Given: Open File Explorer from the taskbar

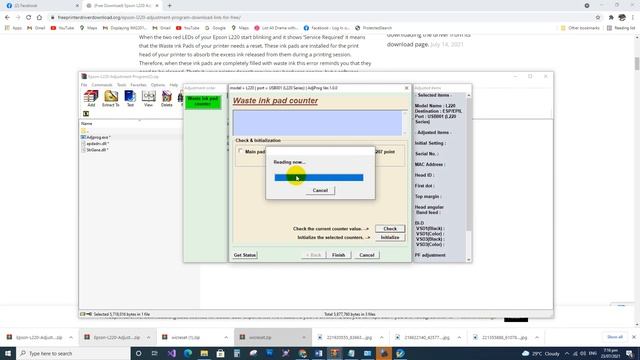Looking at the screenshot, I should [204, 353].
